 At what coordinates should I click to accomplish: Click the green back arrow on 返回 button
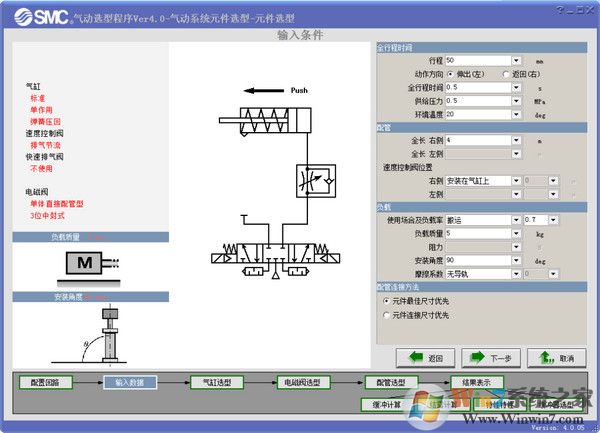point(416,358)
